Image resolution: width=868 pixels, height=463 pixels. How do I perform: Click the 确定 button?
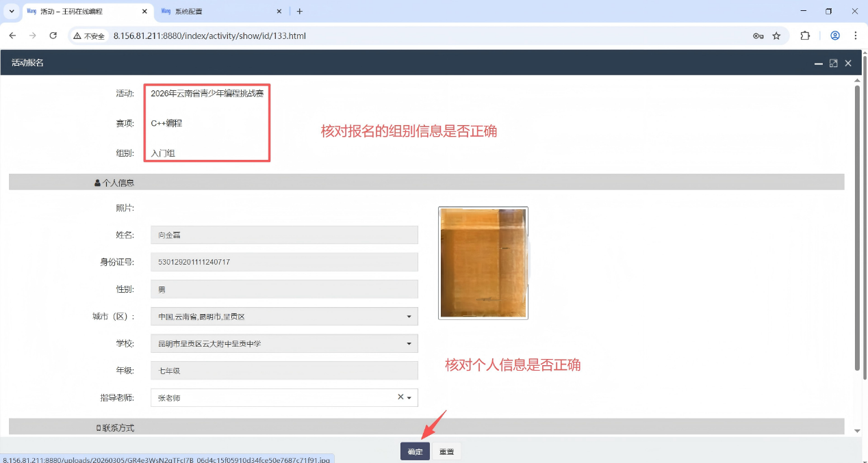[415, 451]
